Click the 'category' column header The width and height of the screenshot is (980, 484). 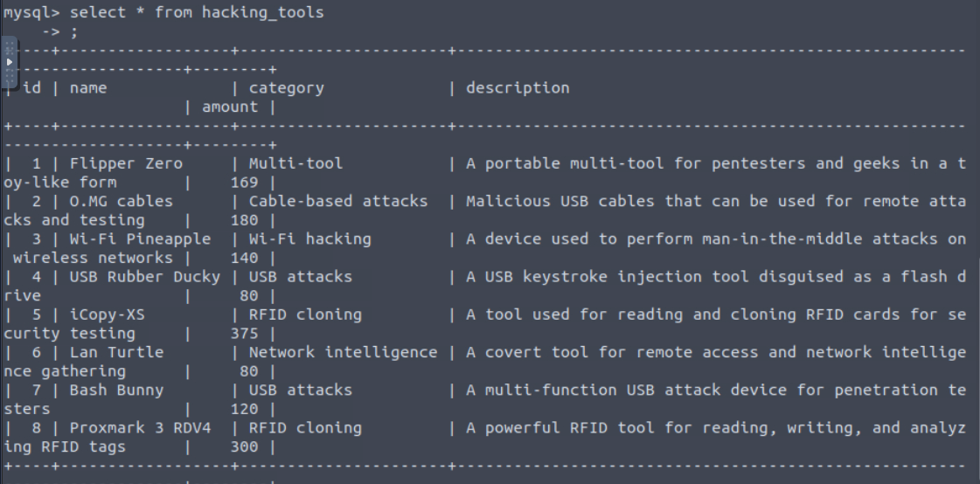[286, 88]
